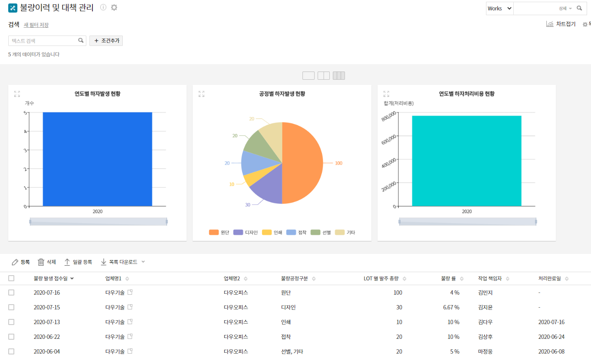The height and width of the screenshot is (364, 591).
Task: Click the 조건추가 button
Action: tap(106, 41)
